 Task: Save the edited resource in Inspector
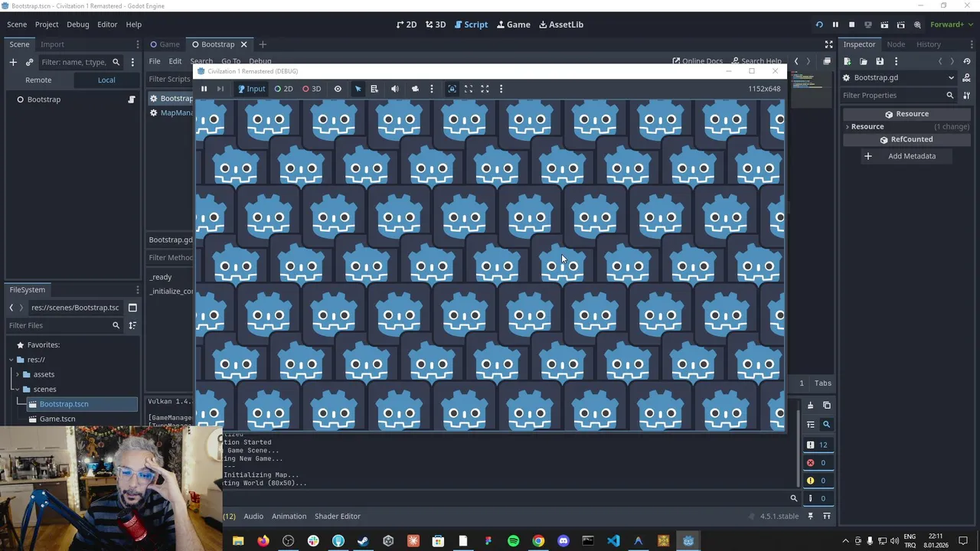(880, 61)
